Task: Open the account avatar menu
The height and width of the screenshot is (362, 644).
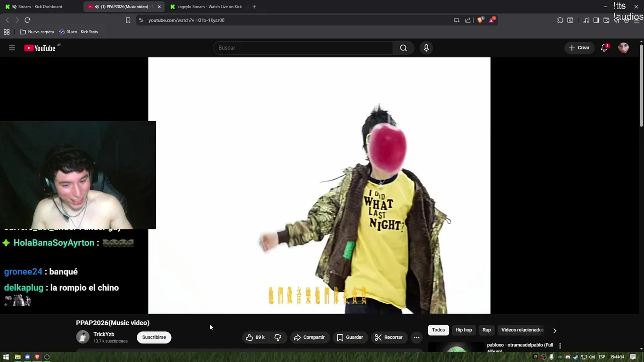Action: (623, 48)
